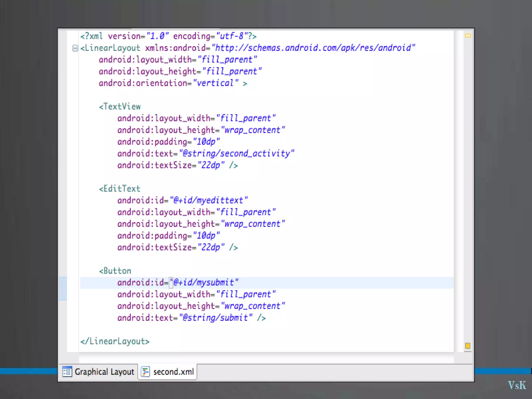Click EditText android:padding "10dp" line

169,236
